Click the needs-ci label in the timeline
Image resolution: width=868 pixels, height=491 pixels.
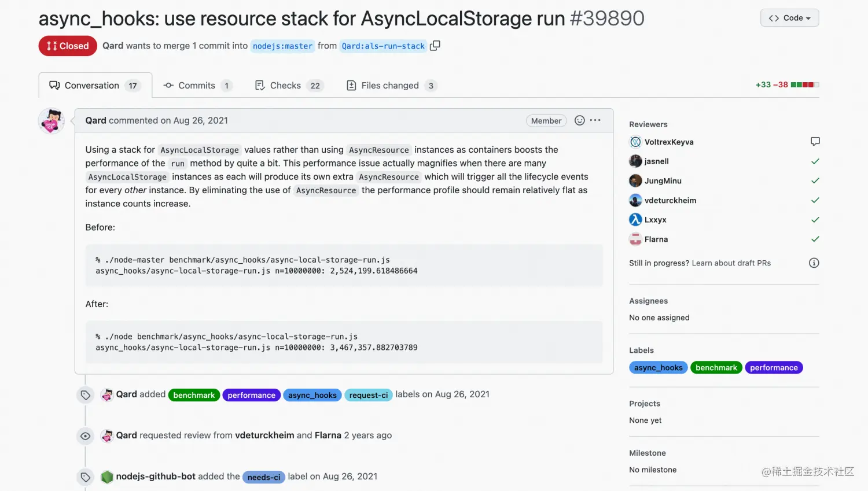pos(263,477)
